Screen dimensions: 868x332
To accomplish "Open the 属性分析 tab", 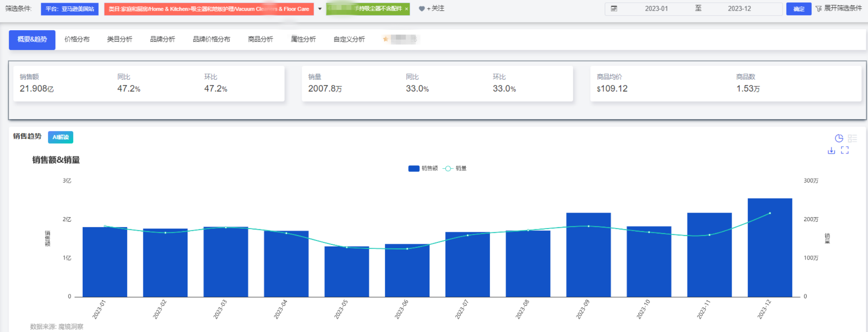I will tap(303, 39).
